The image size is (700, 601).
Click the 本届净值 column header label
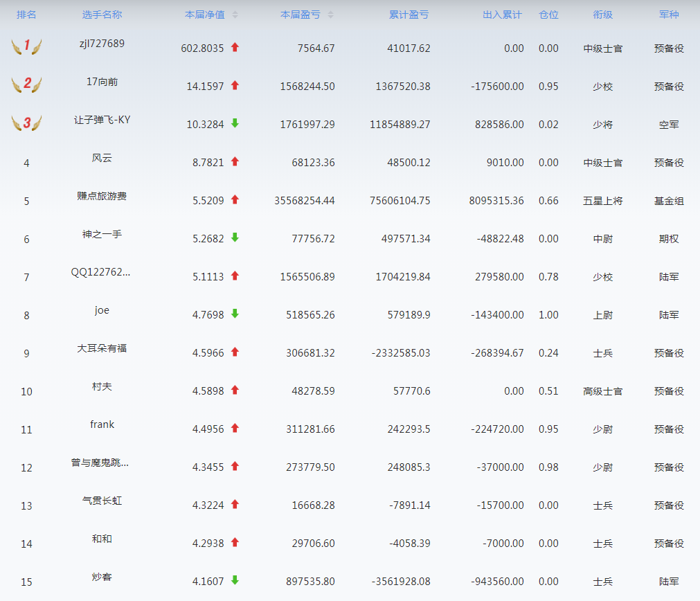coord(205,15)
